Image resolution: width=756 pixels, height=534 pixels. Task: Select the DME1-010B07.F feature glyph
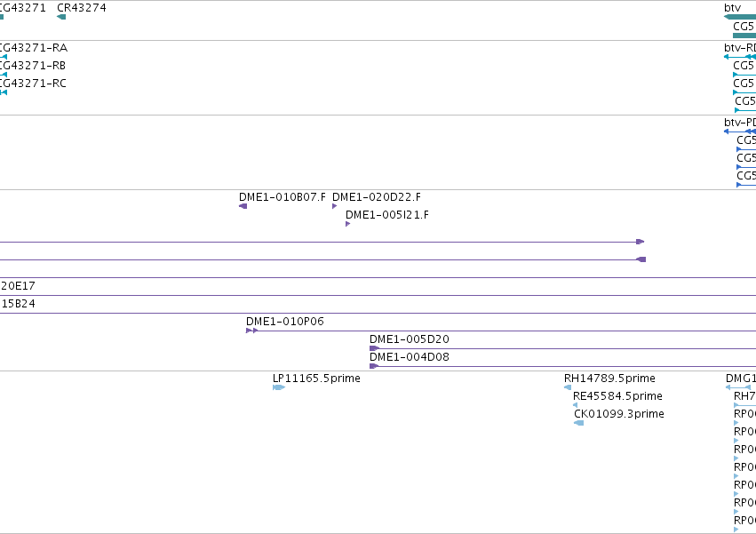click(x=243, y=206)
